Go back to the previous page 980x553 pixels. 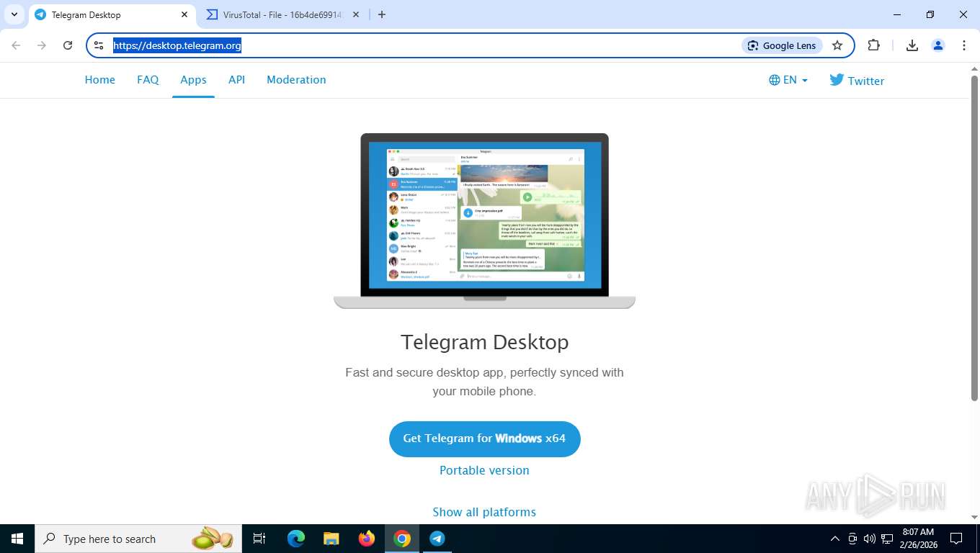click(16, 45)
